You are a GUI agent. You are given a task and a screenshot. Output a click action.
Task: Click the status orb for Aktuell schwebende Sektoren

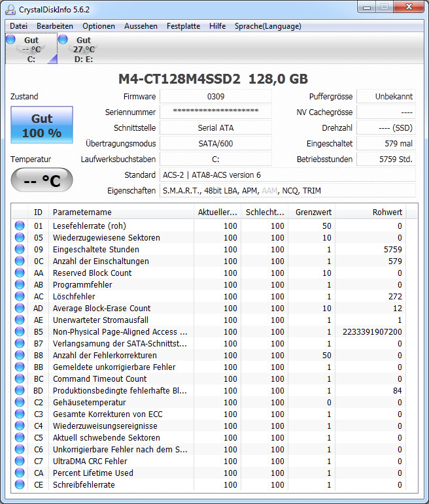click(x=20, y=437)
